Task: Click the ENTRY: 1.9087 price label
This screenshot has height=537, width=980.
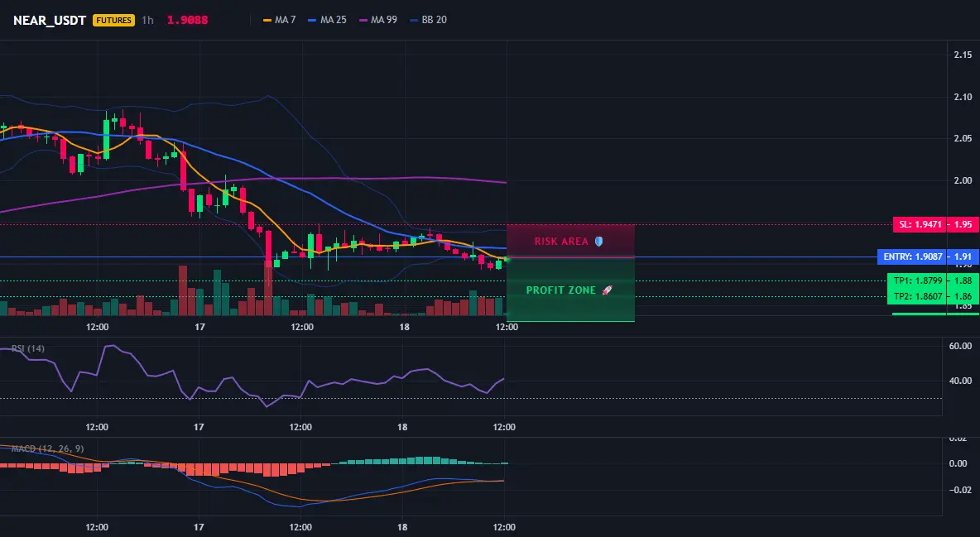Action: [912, 257]
